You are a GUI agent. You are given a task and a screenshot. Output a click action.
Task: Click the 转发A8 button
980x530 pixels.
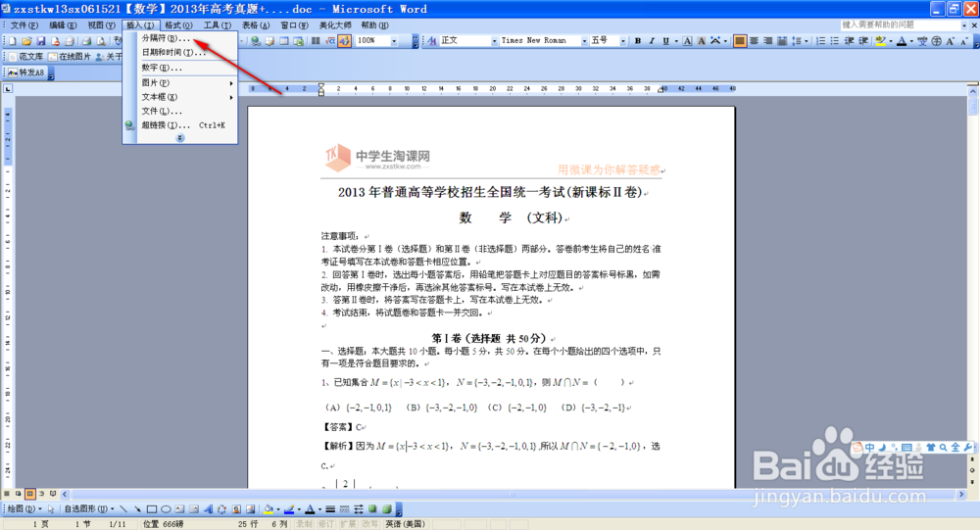(26, 72)
